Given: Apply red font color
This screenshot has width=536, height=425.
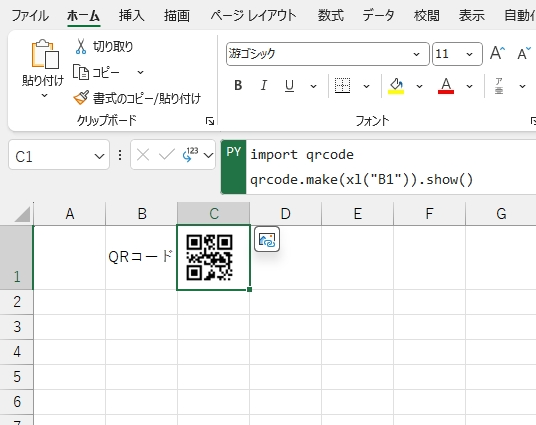Looking at the screenshot, I should (x=446, y=85).
